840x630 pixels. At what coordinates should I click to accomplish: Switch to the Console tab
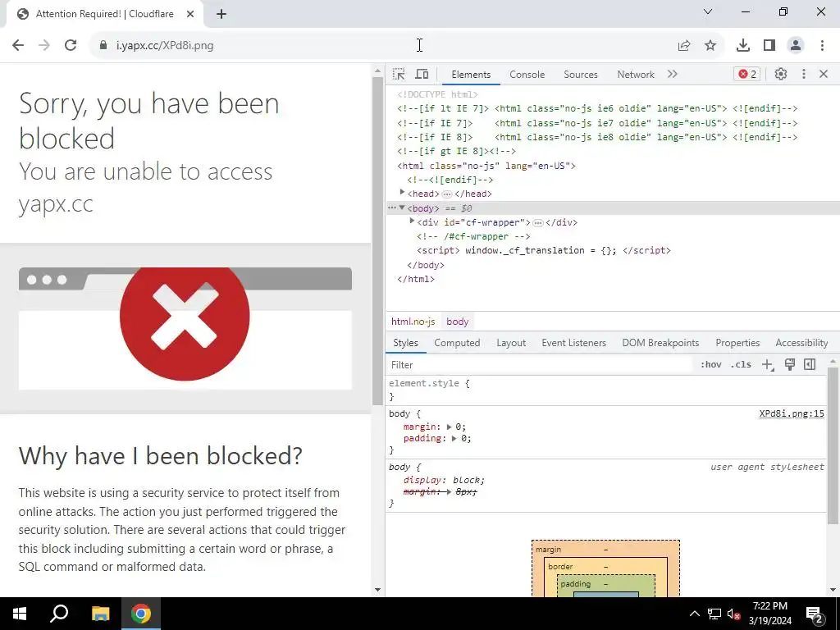coord(527,75)
